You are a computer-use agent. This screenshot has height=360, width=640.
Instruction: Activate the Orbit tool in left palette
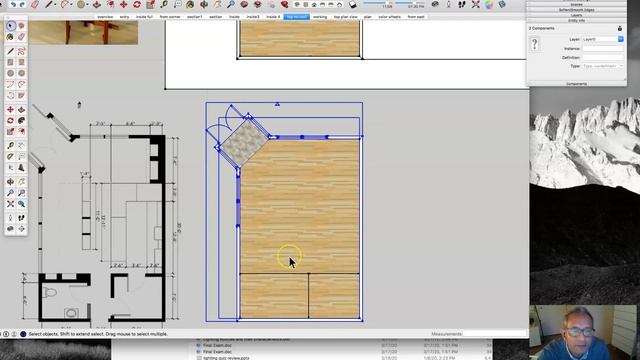(x=11, y=182)
